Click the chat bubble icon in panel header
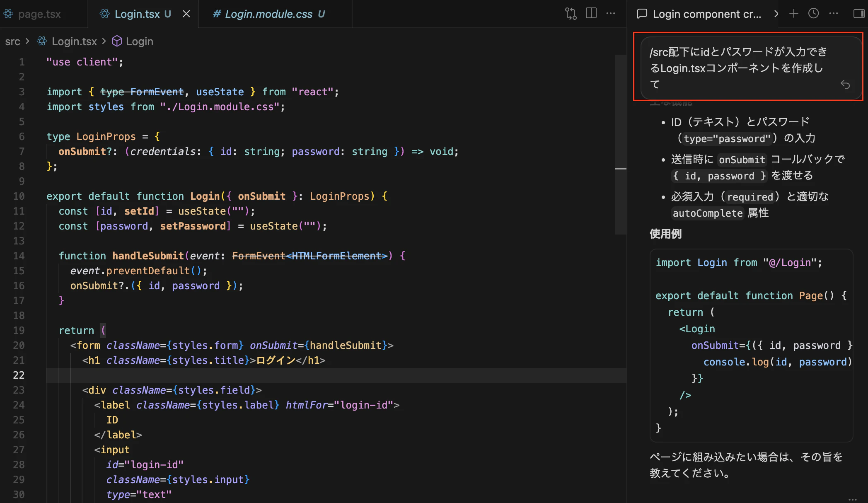The image size is (868, 503). click(x=642, y=14)
